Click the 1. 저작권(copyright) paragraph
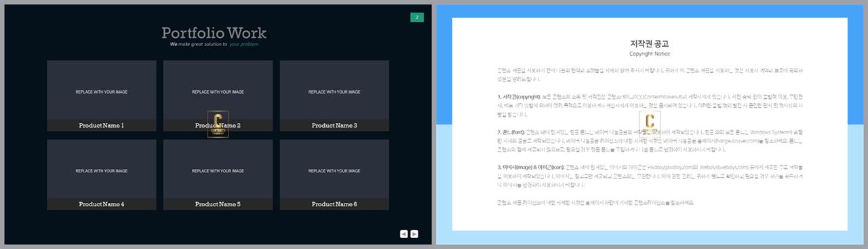This screenshot has height=249, width=868. (650, 105)
